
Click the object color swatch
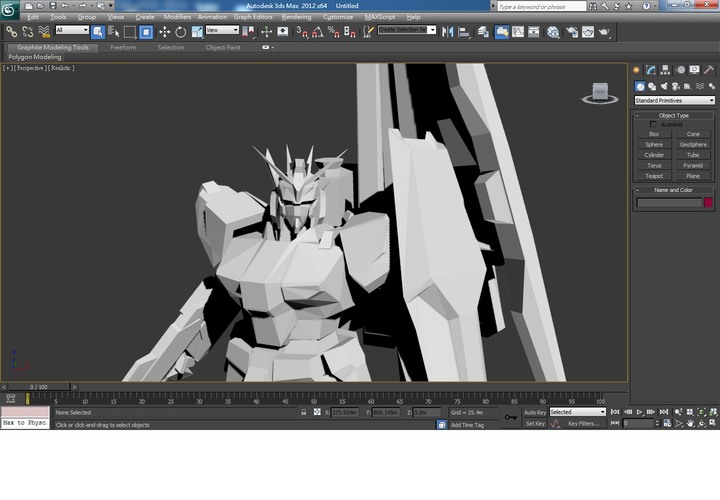[708, 202]
